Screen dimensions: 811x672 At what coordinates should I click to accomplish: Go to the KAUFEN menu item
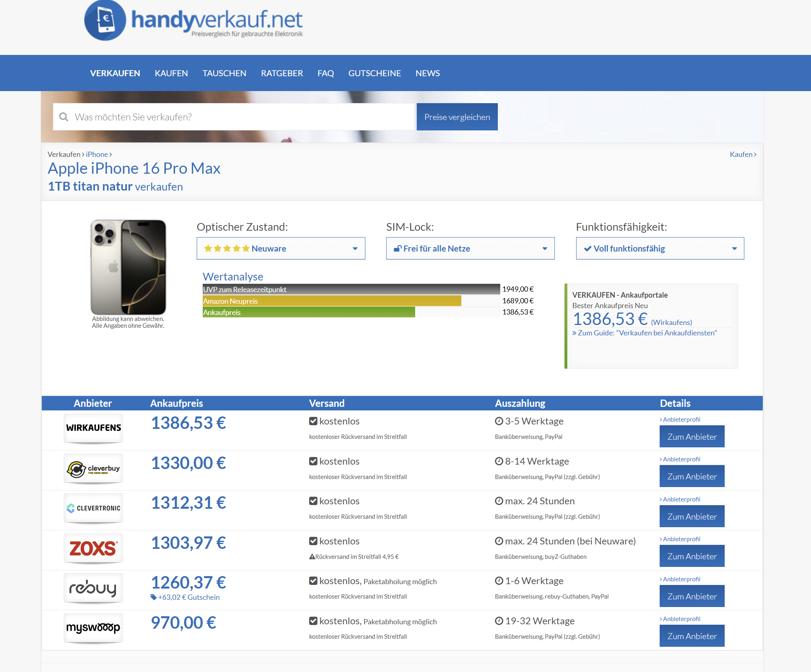click(x=171, y=73)
